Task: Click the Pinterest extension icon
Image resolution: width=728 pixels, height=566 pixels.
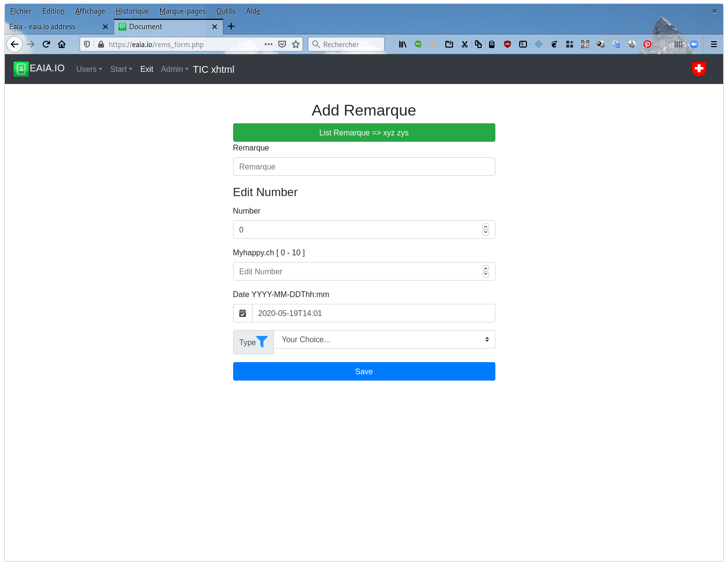Action: click(647, 44)
